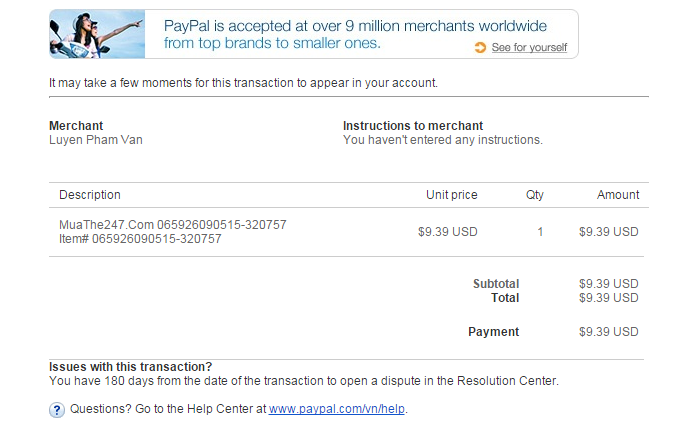
Task: Click the Amount column header
Action: click(x=618, y=195)
